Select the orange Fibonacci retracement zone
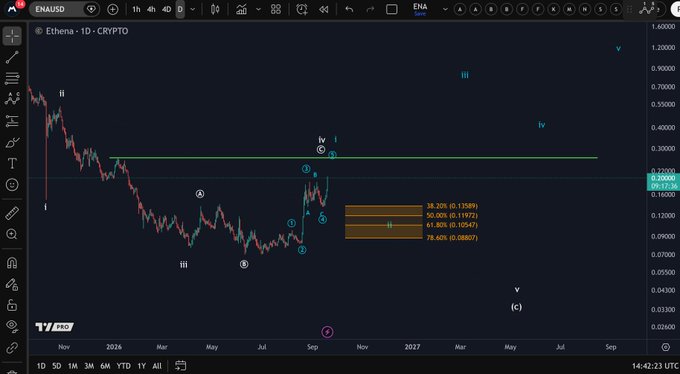Screen dimensions: 680x374 pos(383,222)
